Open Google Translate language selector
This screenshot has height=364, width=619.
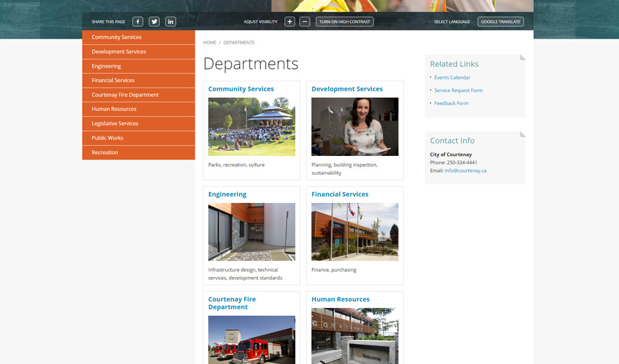tap(500, 22)
